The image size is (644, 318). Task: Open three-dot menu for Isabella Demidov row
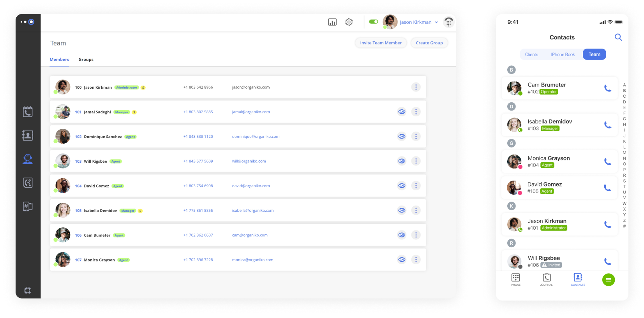[x=416, y=210]
